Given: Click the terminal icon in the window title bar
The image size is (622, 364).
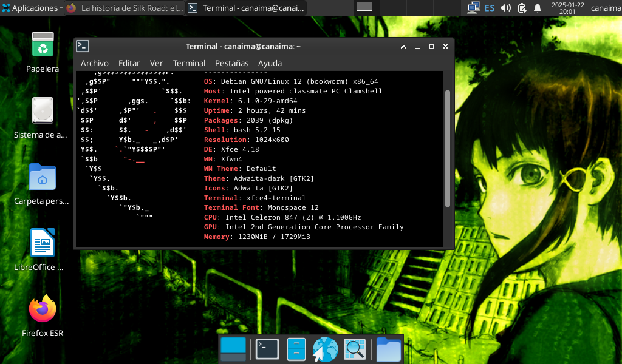Looking at the screenshot, I should click(x=83, y=46).
